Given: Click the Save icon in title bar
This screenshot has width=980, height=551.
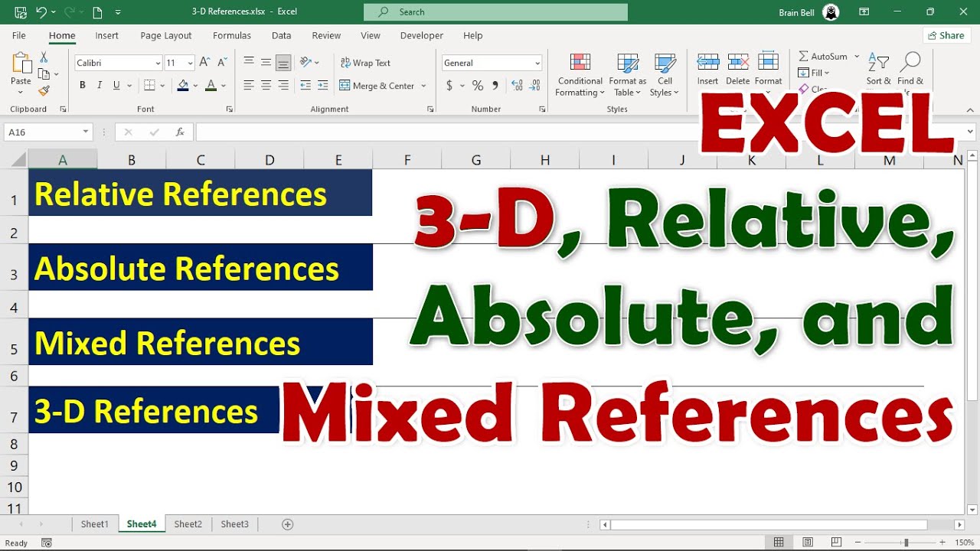Looking at the screenshot, I should point(20,12).
